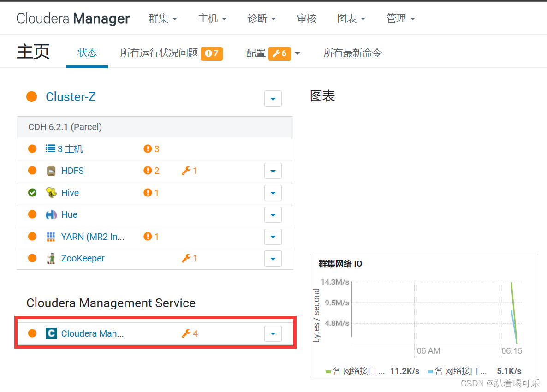Screen dimensions: 547x392
Task: Open the 群集 menu
Action: 163,18
